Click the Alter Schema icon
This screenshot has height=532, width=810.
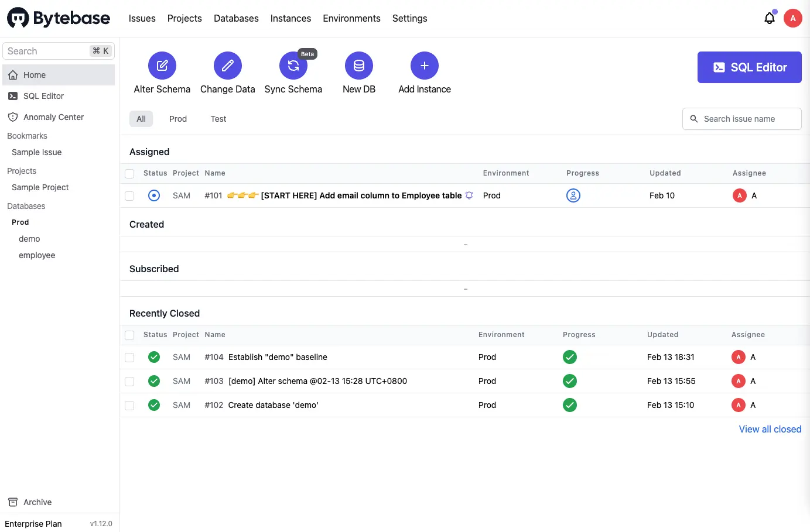click(x=162, y=66)
